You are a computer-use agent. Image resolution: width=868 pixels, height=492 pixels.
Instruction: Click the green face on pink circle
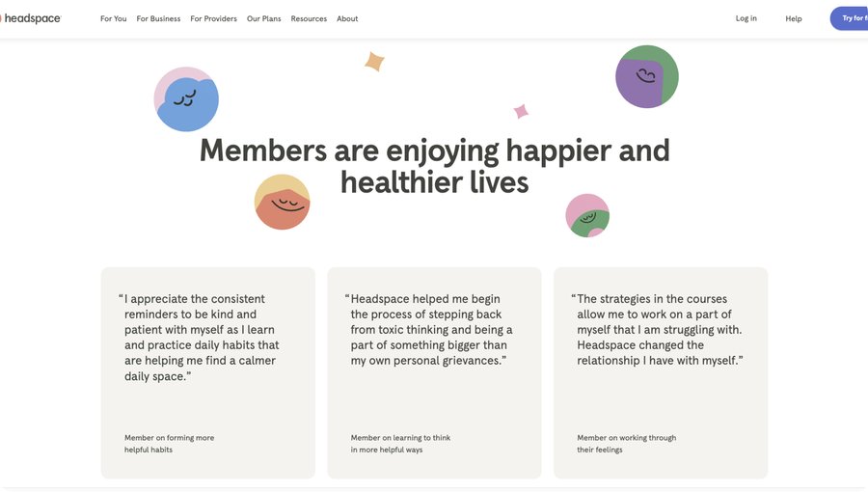tap(587, 216)
